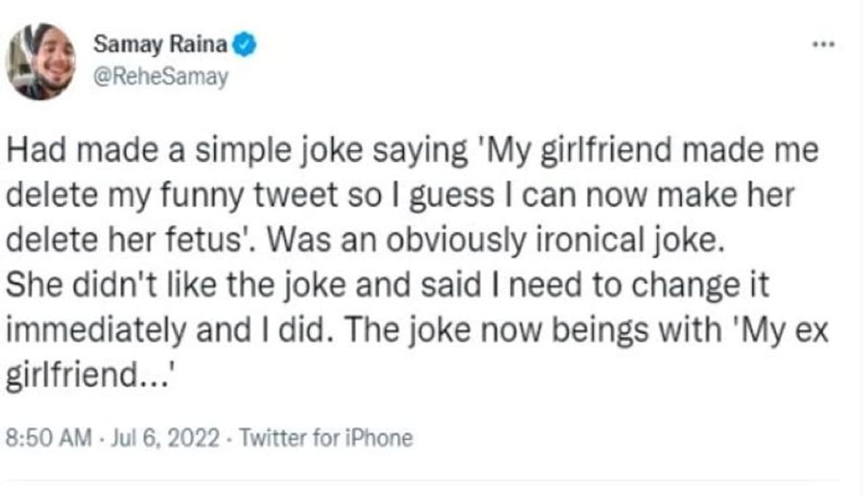
Task: Click the 8:50 AM timestamp
Action: tap(48, 438)
